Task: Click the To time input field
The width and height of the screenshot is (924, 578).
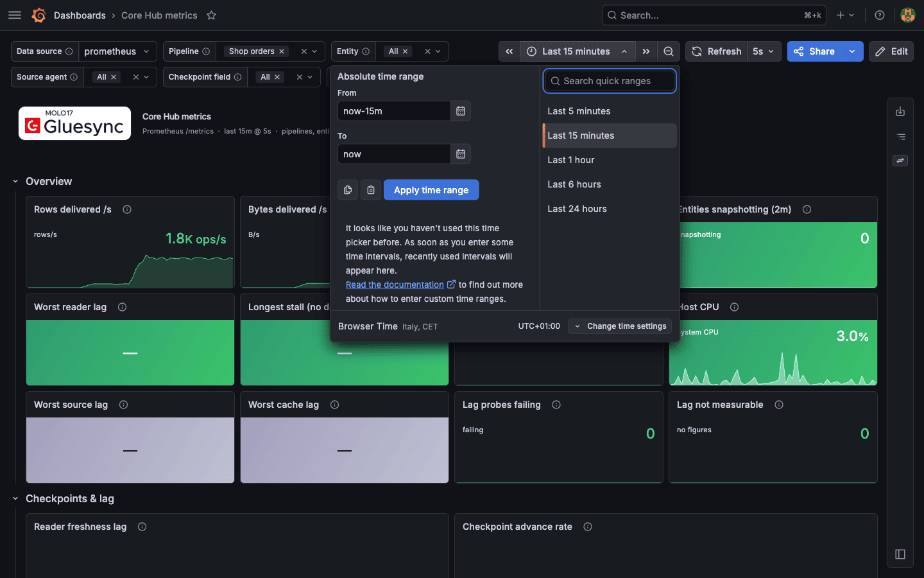Action: pos(394,154)
